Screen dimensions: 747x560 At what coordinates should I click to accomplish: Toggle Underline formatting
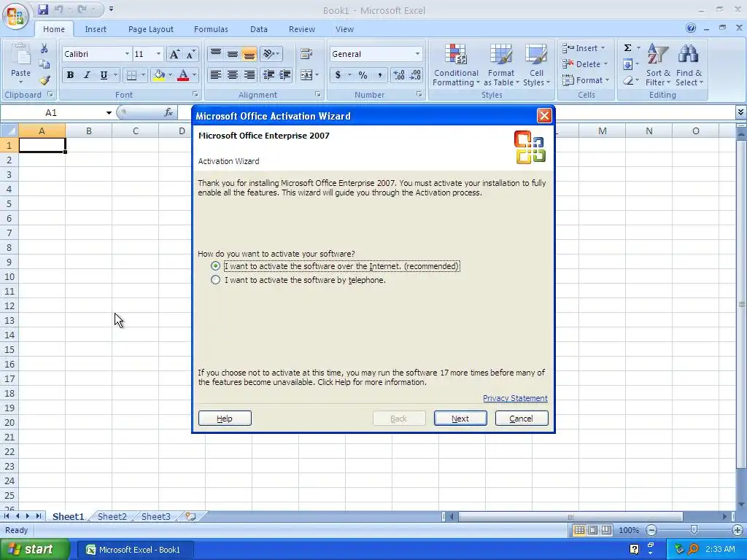tap(104, 75)
